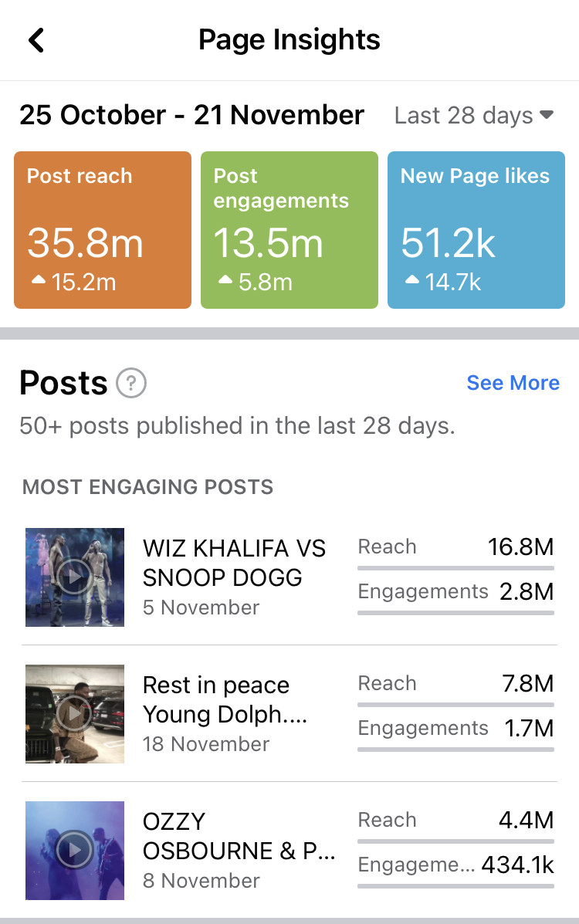The height and width of the screenshot is (924, 579).
Task: Open the Post engagements card
Action: [x=289, y=230]
